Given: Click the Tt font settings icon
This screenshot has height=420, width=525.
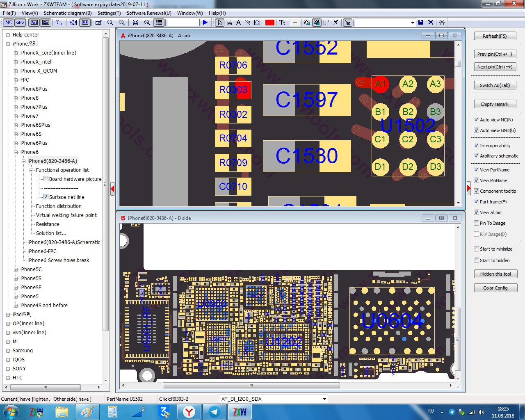Looking at the screenshot, I should (282, 23).
